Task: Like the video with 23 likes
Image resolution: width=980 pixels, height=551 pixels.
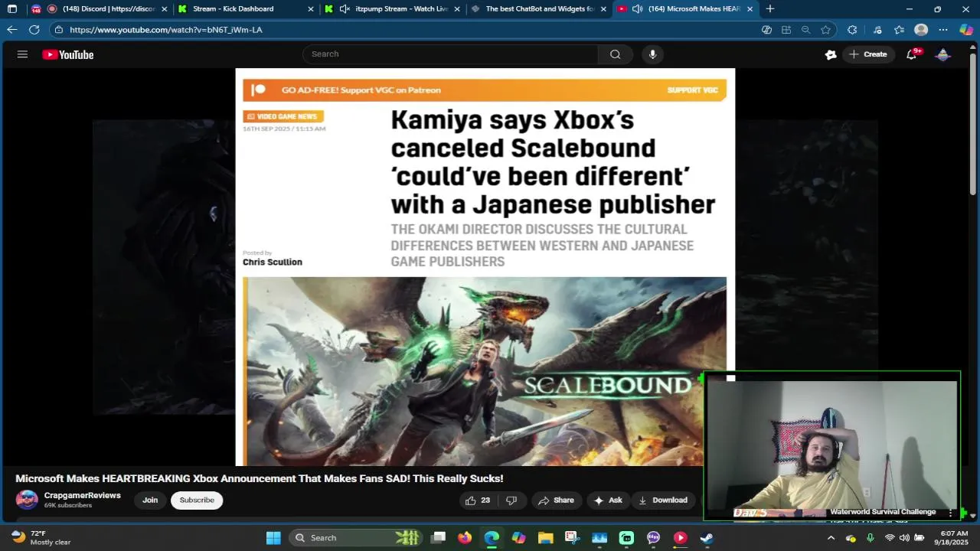Action: tap(478, 500)
